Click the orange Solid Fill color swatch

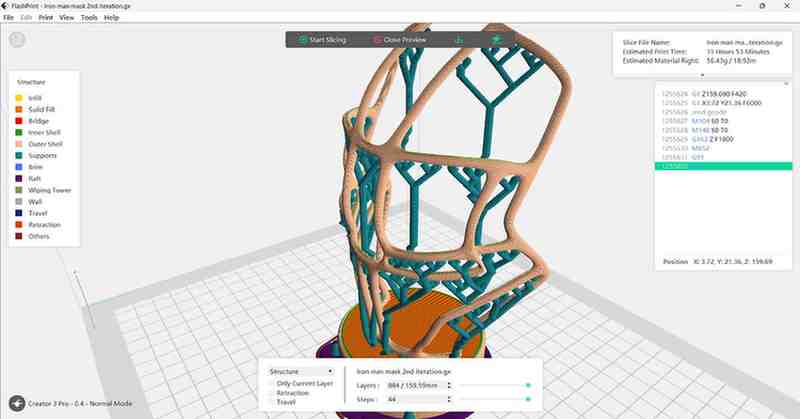tap(19, 109)
